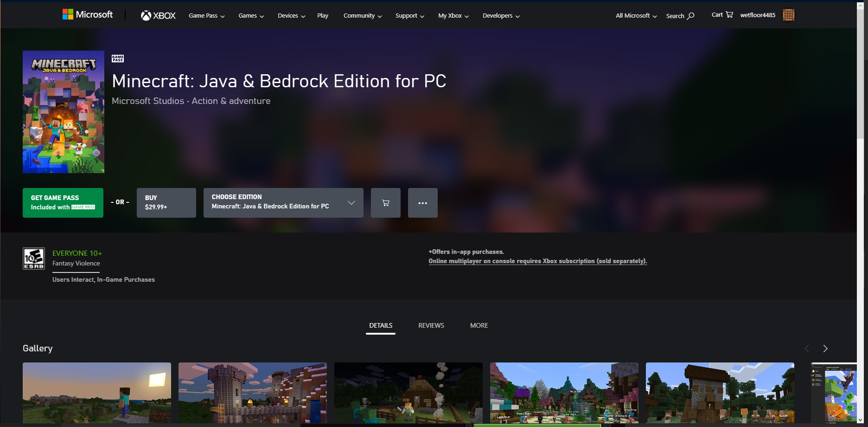Viewport: 868px width, 427px height.
Task: Click the Game Pass badge above title
Action: pyautogui.click(x=118, y=58)
